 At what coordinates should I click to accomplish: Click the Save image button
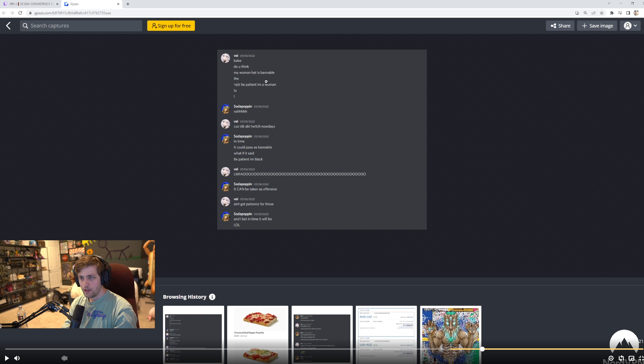[x=597, y=26]
